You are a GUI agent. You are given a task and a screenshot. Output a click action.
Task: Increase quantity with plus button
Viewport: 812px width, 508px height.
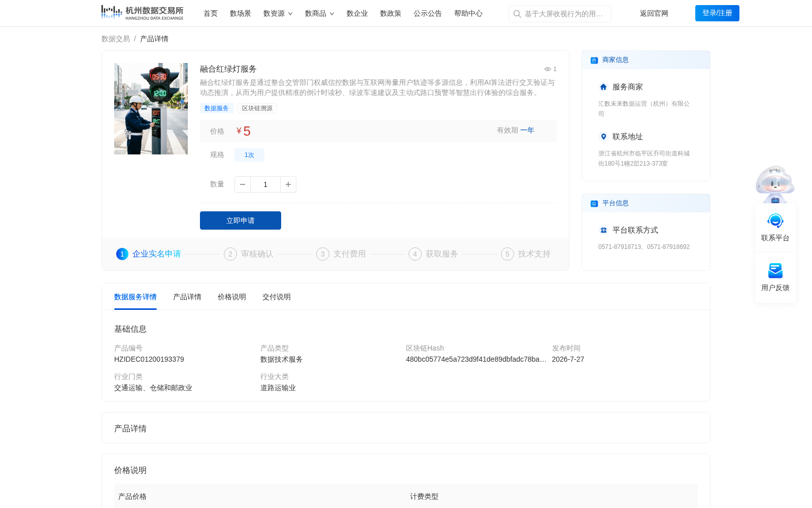288,184
